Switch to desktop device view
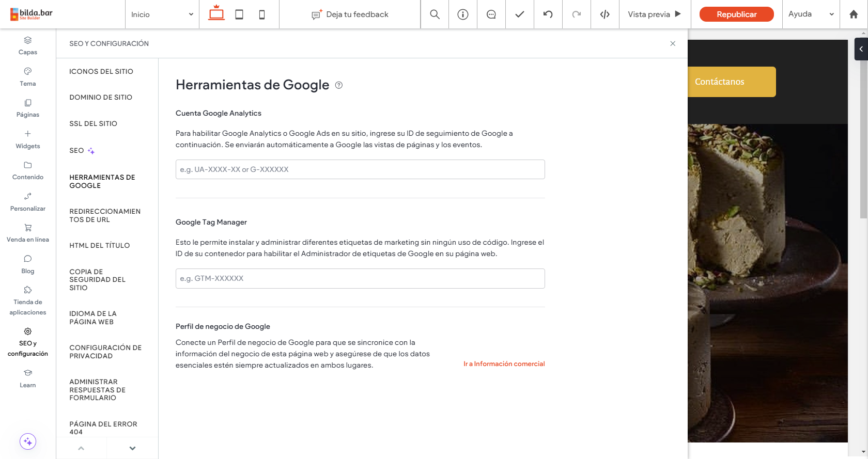This screenshot has width=868, height=459. click(x=216, y=13)
